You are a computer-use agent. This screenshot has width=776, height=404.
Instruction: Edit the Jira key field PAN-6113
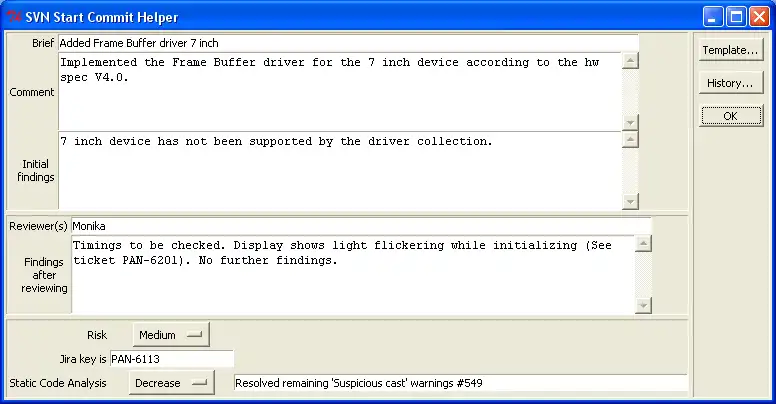(171, 359)
